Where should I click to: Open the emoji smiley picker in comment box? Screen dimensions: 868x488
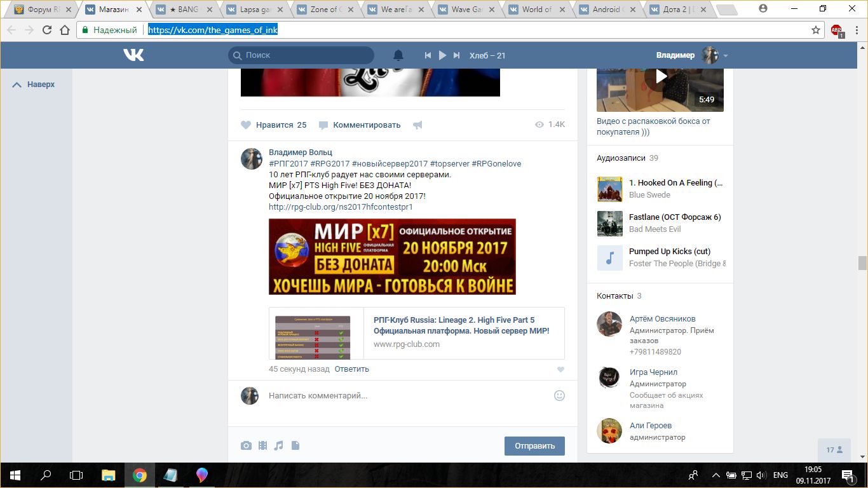[559, 395]
